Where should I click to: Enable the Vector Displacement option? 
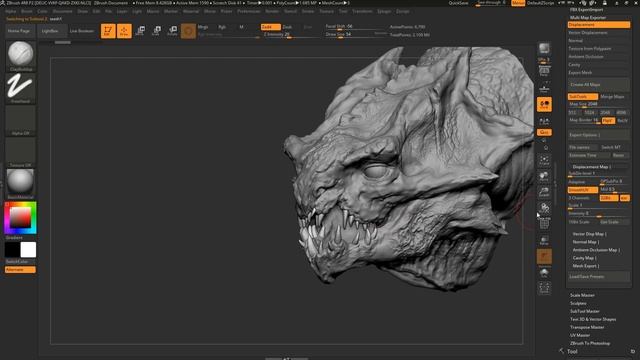coord(598,33)
